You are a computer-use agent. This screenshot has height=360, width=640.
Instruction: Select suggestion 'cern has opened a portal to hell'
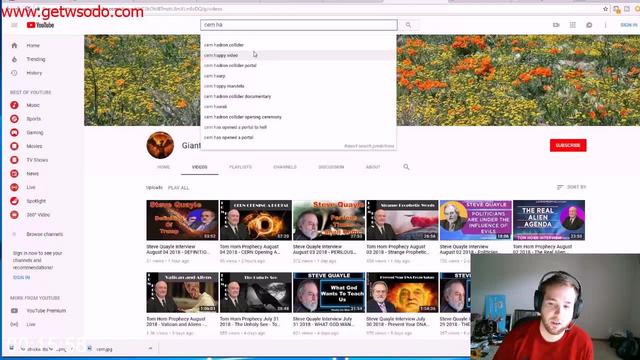point(298,127)
